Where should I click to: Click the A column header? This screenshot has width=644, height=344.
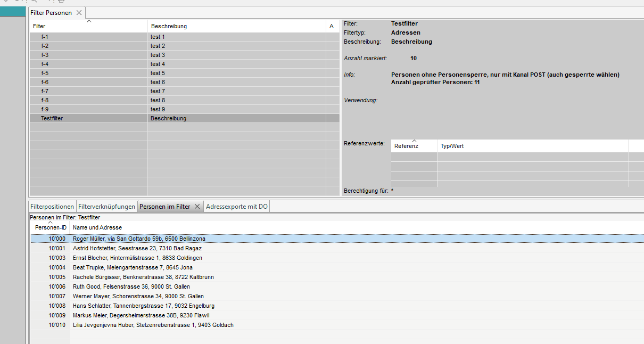click(332, 26)
